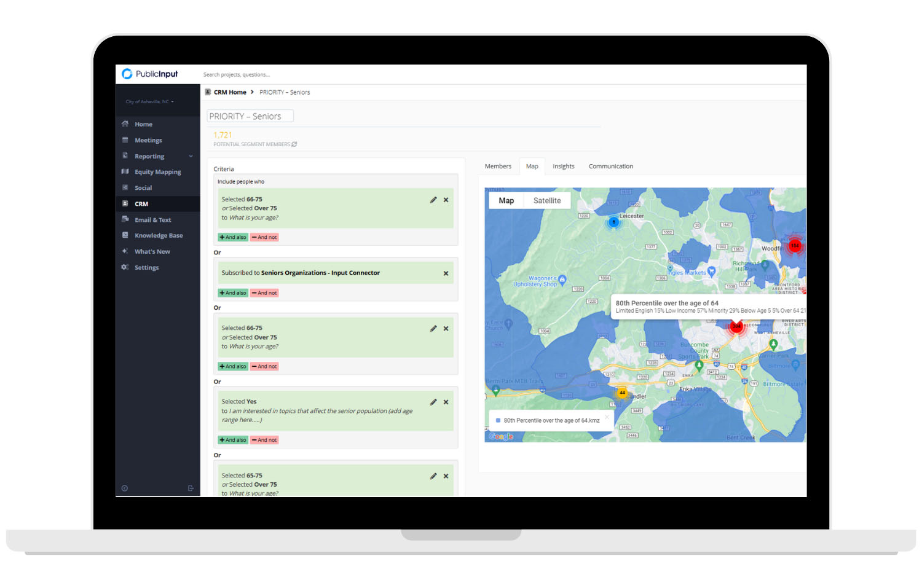This screenshot has height=588, width=922.
Task: Open the City of Asheville organization dropdown
Action: pyautogui.click(x=149, y=102)
